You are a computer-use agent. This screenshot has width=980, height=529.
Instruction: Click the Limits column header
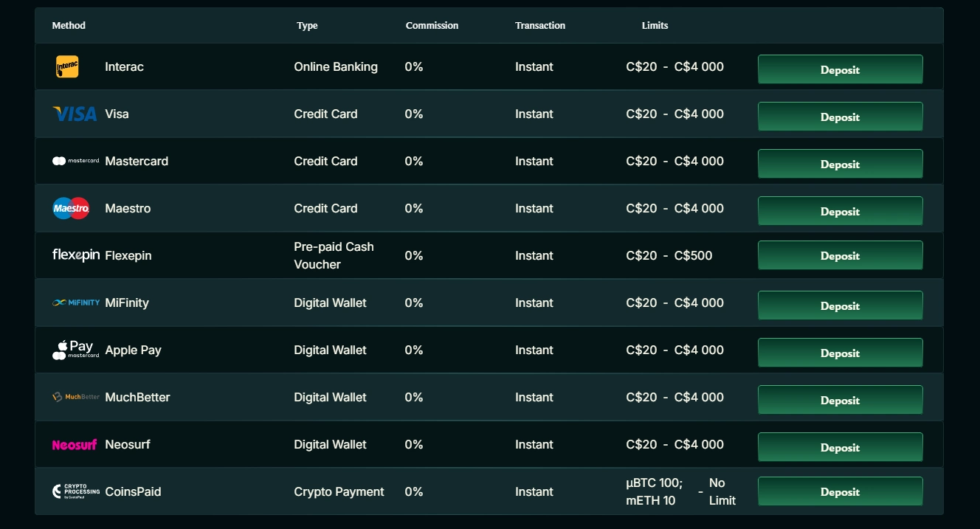[655, 25]
